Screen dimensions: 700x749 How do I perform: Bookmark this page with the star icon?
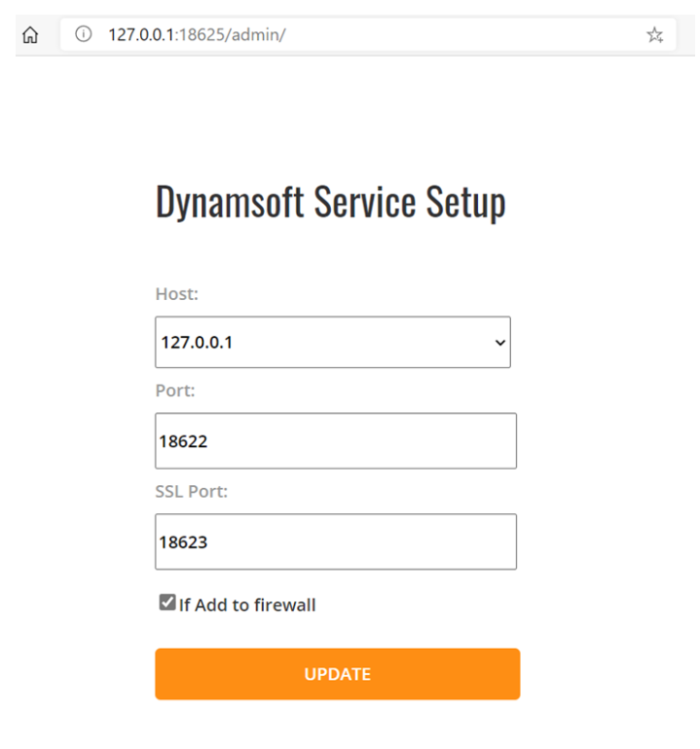(654, 35)
